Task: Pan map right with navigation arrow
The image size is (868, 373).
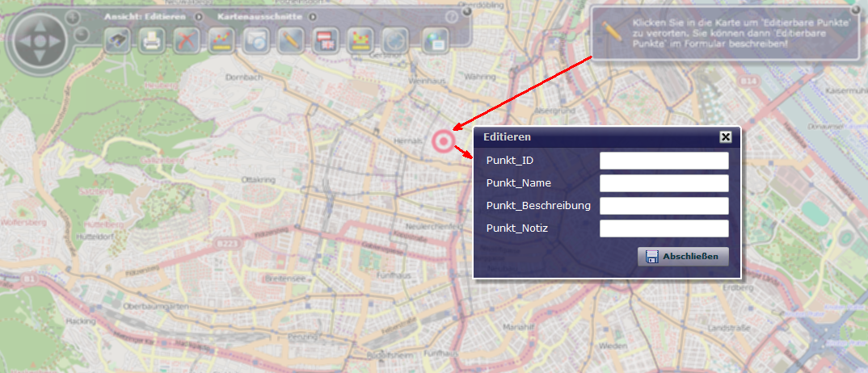Action: point(55,39)
